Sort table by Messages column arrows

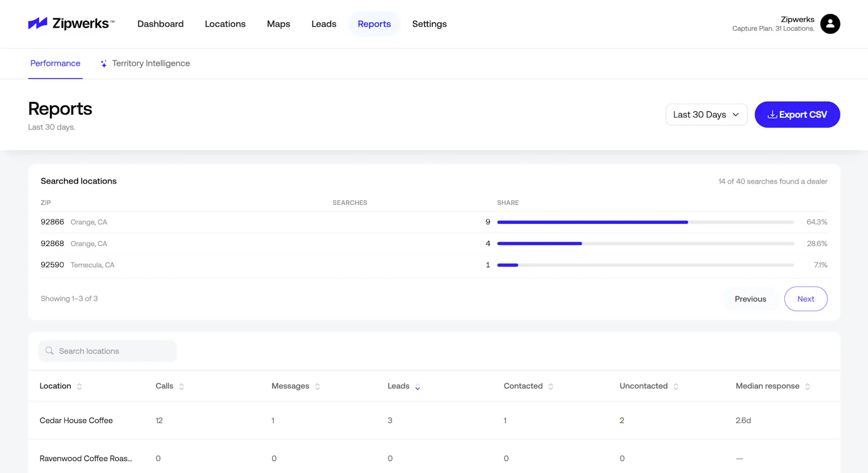[x=317, y=387]
